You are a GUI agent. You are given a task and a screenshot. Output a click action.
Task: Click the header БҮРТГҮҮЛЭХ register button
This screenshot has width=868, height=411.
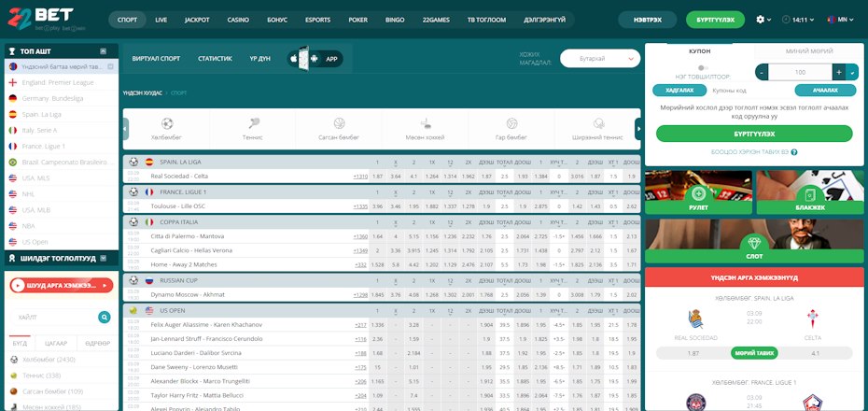[x=715, y=20]
